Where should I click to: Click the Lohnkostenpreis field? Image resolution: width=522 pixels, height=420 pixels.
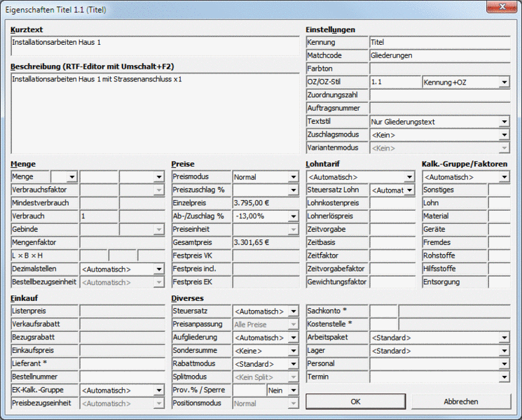point(392,203)
